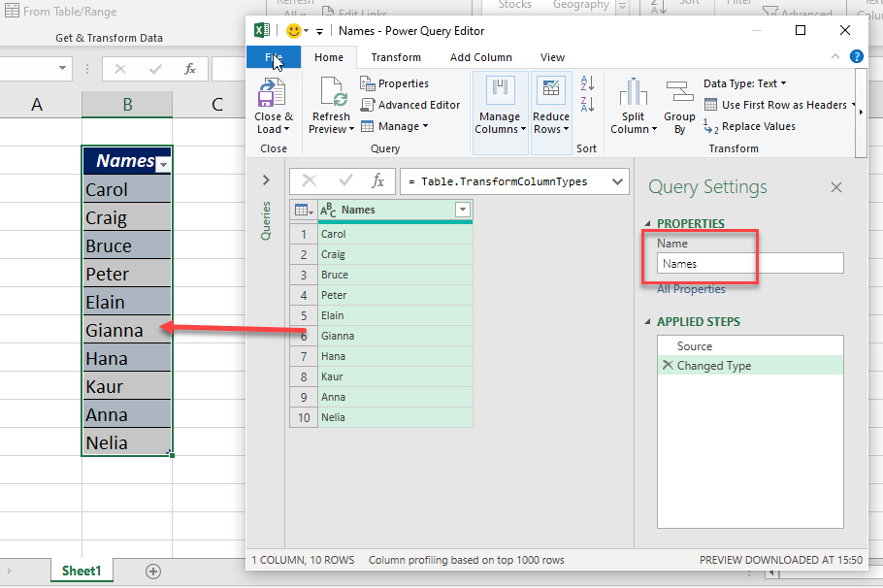Collapse the APPLIED STEPS section
This screenshot has height=588, width=883.
[x=647, y=321]
